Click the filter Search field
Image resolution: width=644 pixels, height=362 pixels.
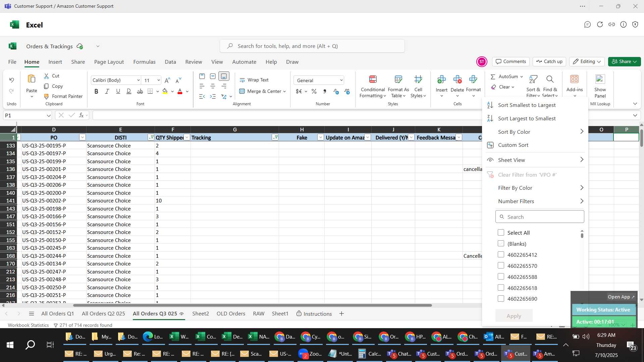(x=540, y=217)
